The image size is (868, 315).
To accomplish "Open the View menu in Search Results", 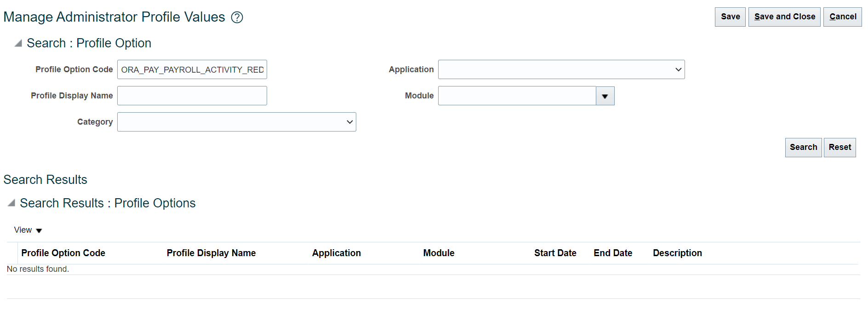I will pos(23,230).
